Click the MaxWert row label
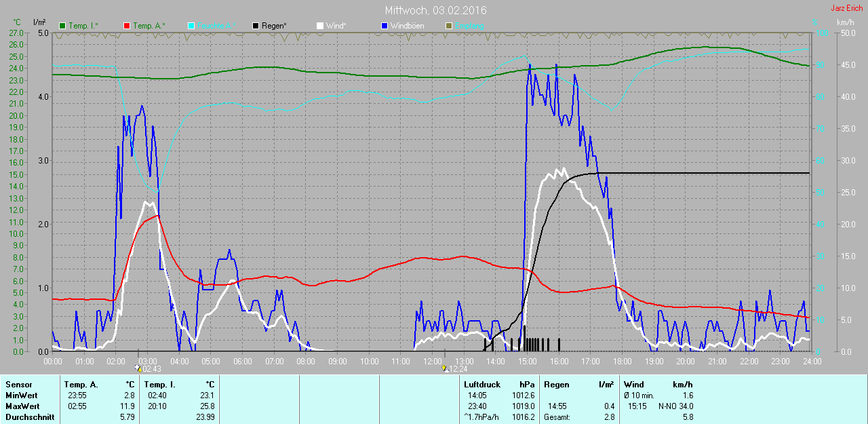 22,406
